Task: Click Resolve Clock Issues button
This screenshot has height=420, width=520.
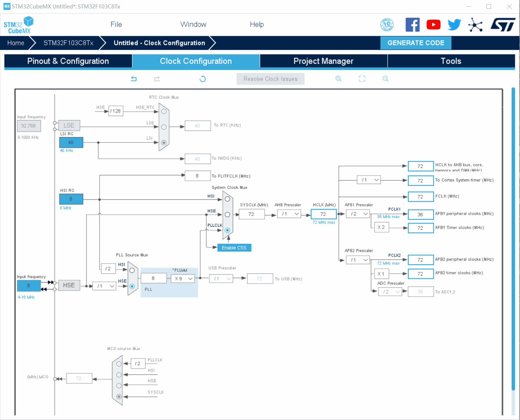Action: pyautogui.click(x=270, y=79)
